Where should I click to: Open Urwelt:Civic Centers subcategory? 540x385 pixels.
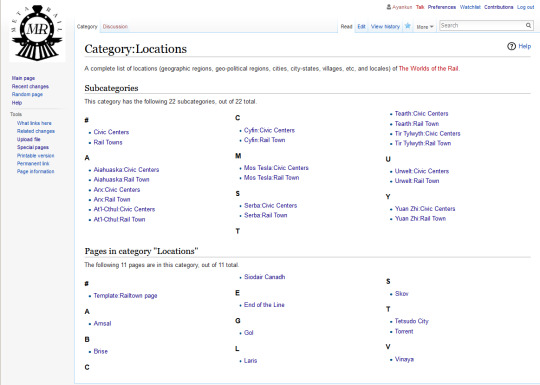422,171
